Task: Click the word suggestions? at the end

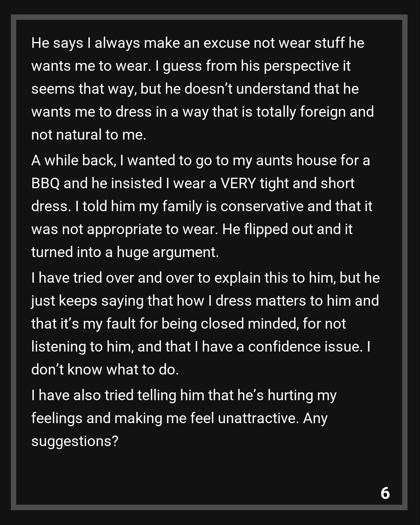Action: (75, 441)
